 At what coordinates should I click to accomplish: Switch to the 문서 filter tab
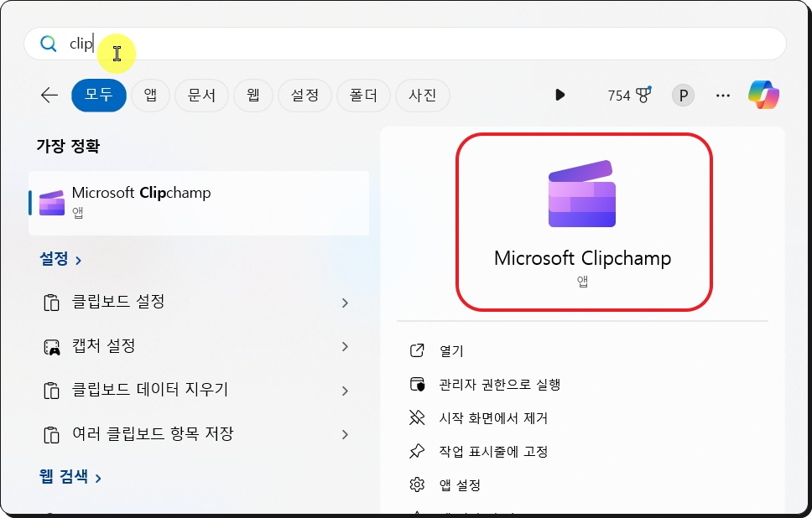pos(201,96)
